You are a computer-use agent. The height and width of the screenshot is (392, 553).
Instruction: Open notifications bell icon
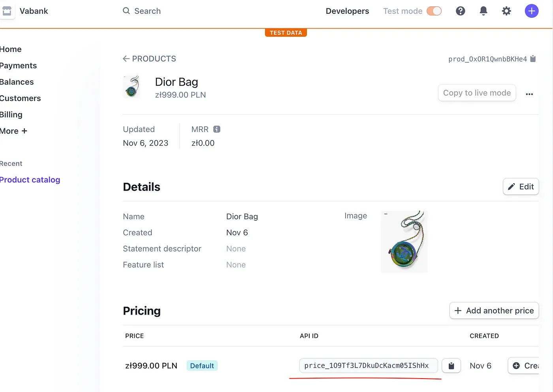pyautogui.click(x=483, y=11)
